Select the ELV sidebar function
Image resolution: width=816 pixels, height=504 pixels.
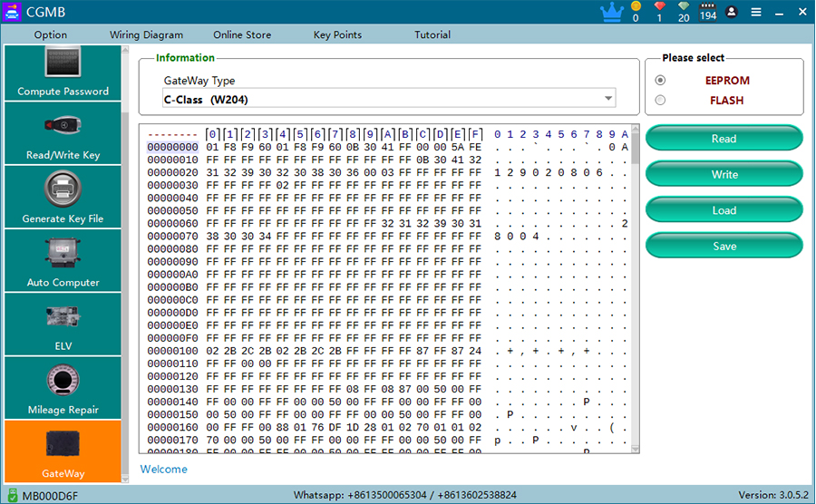[x=63, y=324]
